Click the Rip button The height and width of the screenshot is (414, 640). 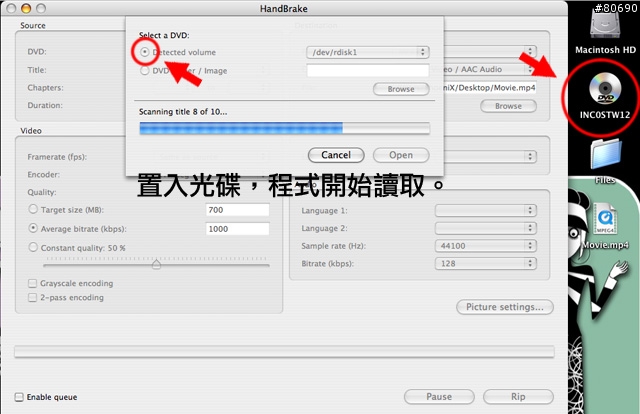point(518,397)
